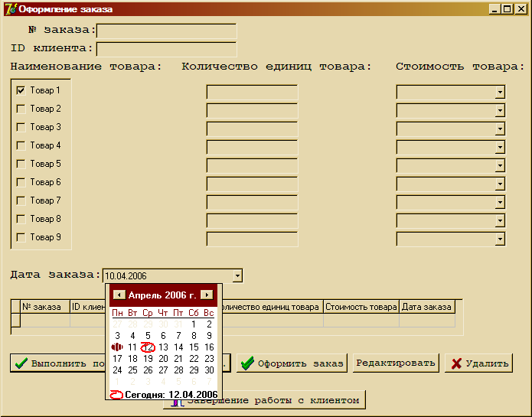This screenshot has width=532, height=417.
Task: Click quantity field for Товар 5
Action: 252,166
